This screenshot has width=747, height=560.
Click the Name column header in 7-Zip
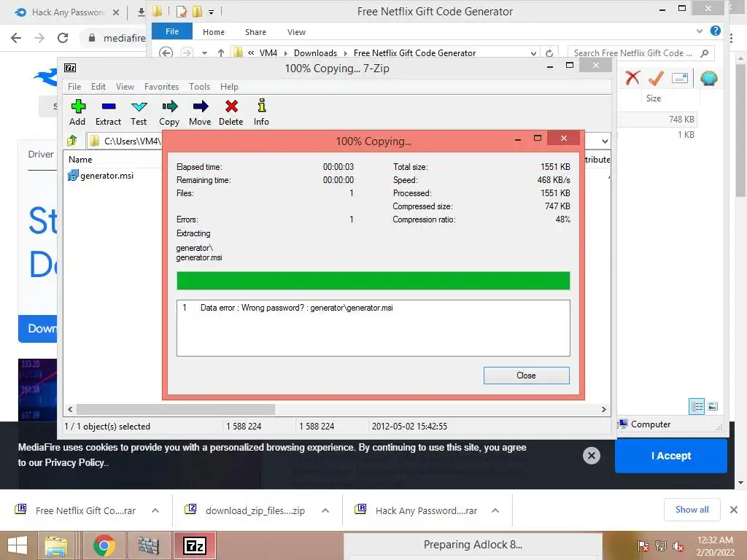[80, 160]
